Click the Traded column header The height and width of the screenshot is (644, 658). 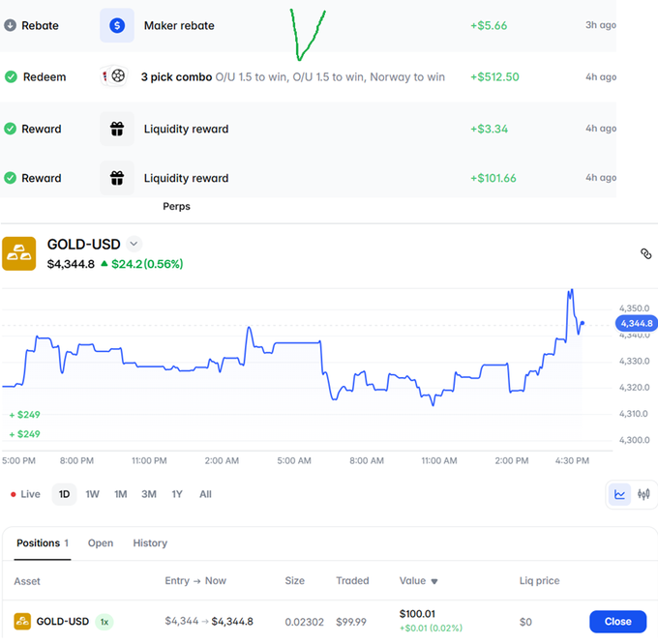tap(352, 581)
